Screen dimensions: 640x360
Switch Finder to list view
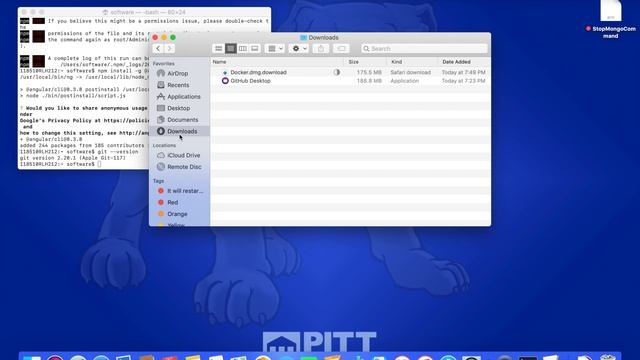[231, 49]
